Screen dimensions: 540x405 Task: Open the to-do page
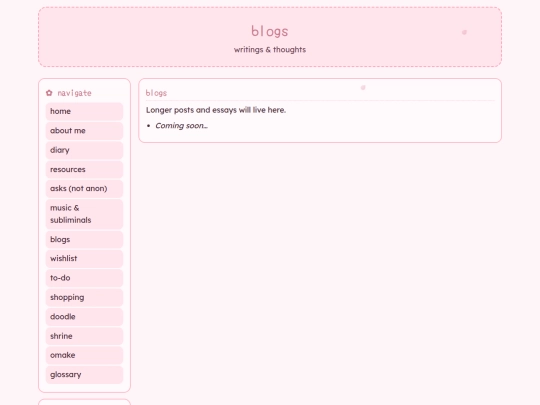point(84,278)
